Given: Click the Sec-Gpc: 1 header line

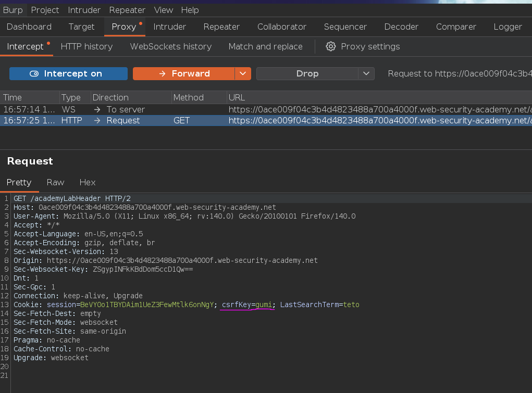Looking at the screenshot, I should pyautogui.click(x=34, y=287).
